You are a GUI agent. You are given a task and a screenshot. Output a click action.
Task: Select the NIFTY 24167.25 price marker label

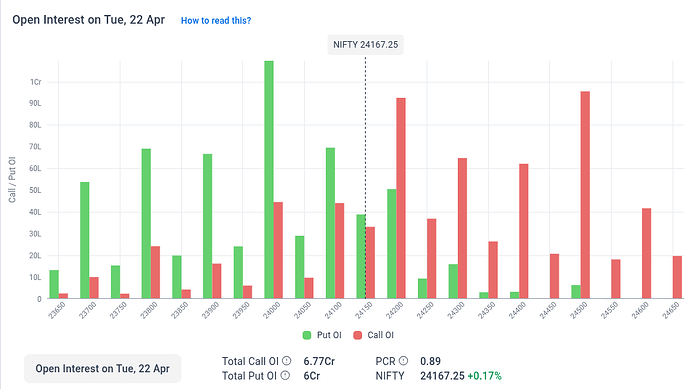click(365, 44)
